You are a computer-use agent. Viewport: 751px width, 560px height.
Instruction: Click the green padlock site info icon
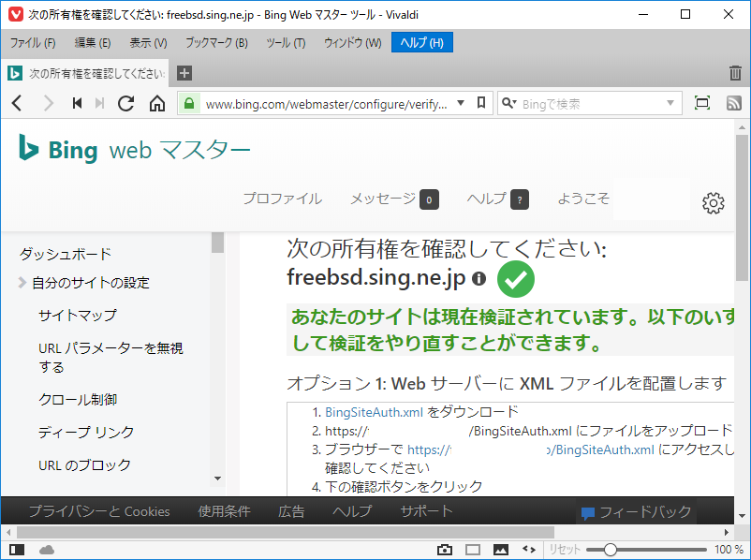(189, 103)
